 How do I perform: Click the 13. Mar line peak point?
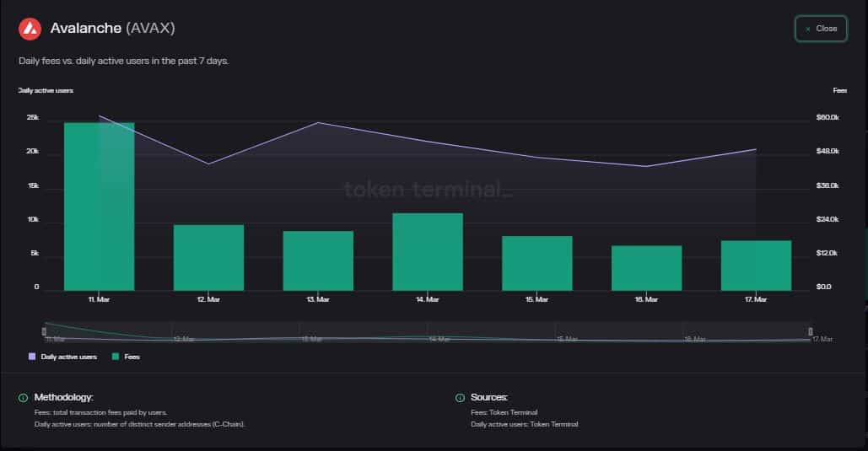click(318, 122)
